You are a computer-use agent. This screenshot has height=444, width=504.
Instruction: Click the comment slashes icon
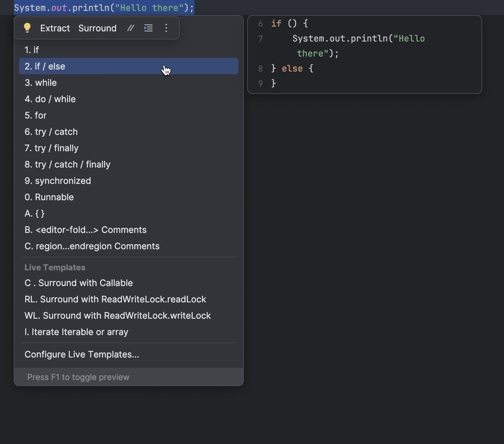(130, 28)
